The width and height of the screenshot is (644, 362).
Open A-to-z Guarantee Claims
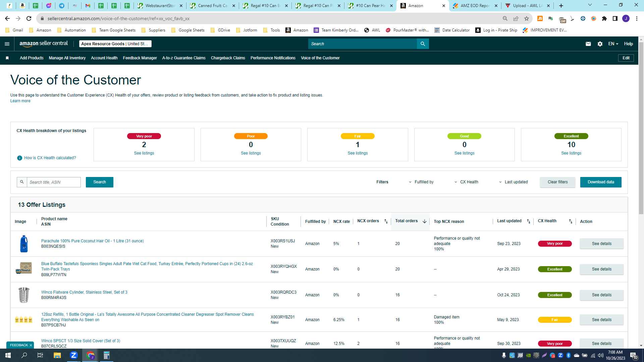(x=184, y=58)
